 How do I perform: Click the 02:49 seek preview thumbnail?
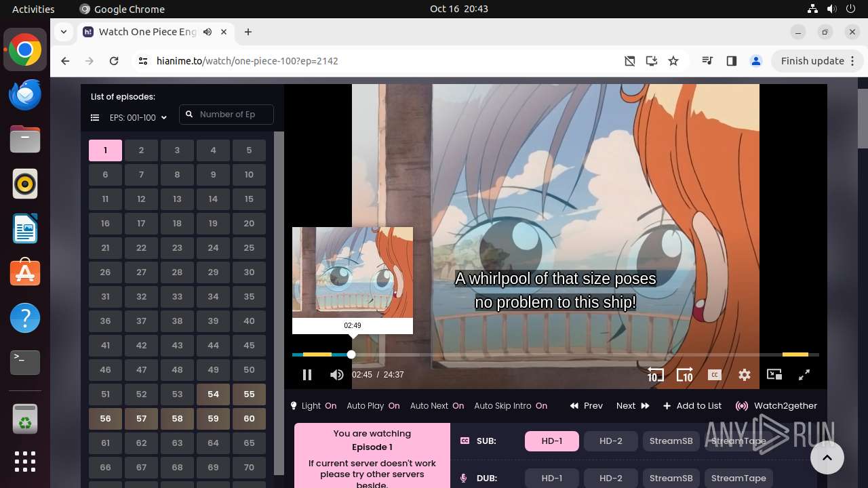(x=353, y=272)
